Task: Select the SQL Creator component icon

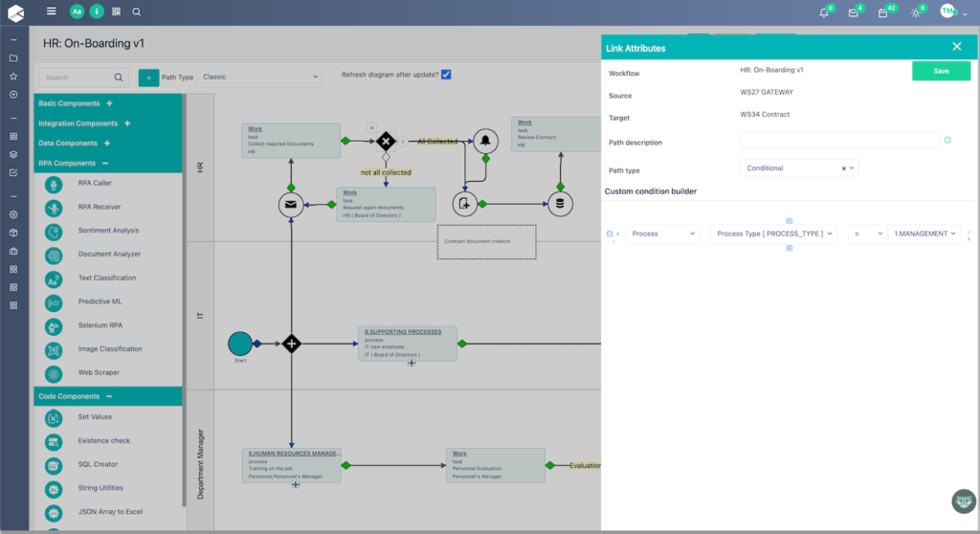Action: click(54, 466)
